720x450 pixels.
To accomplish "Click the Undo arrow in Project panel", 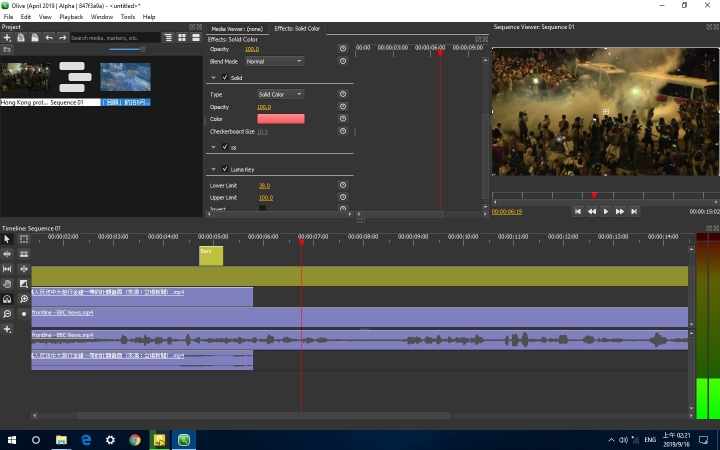I will coord(49,38).
